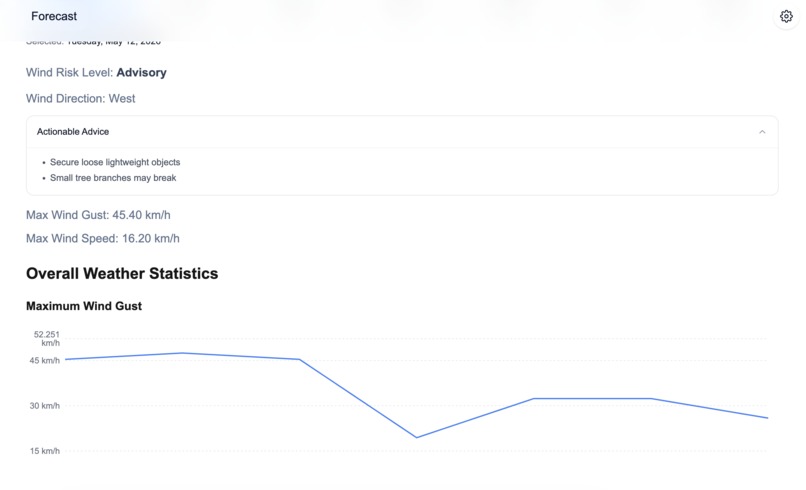Click the Maximum Wind Gust chart title
The height and width of the screenshot is (490, 806).
tap(84, 306)
